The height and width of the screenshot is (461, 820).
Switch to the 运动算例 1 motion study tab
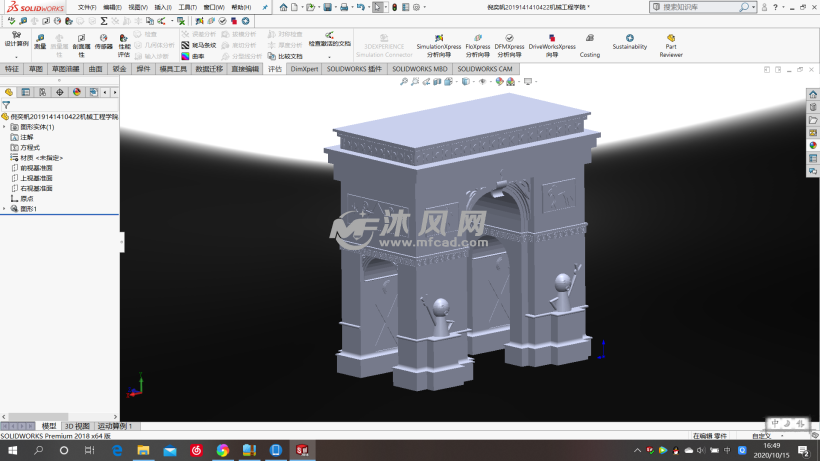(115, 426)
